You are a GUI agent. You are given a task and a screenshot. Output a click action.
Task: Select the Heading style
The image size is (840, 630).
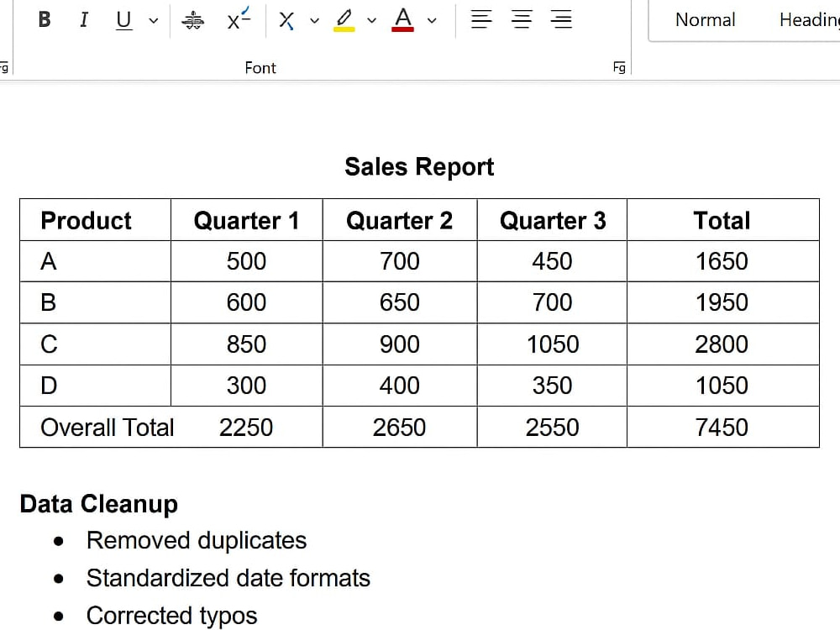coord(810,20)
